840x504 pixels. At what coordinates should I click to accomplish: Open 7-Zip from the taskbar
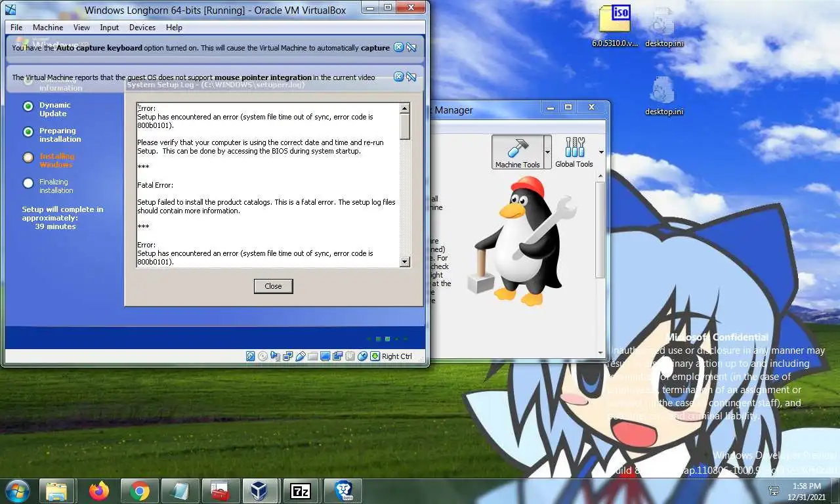pyautogui.click(x=301, y=491)
